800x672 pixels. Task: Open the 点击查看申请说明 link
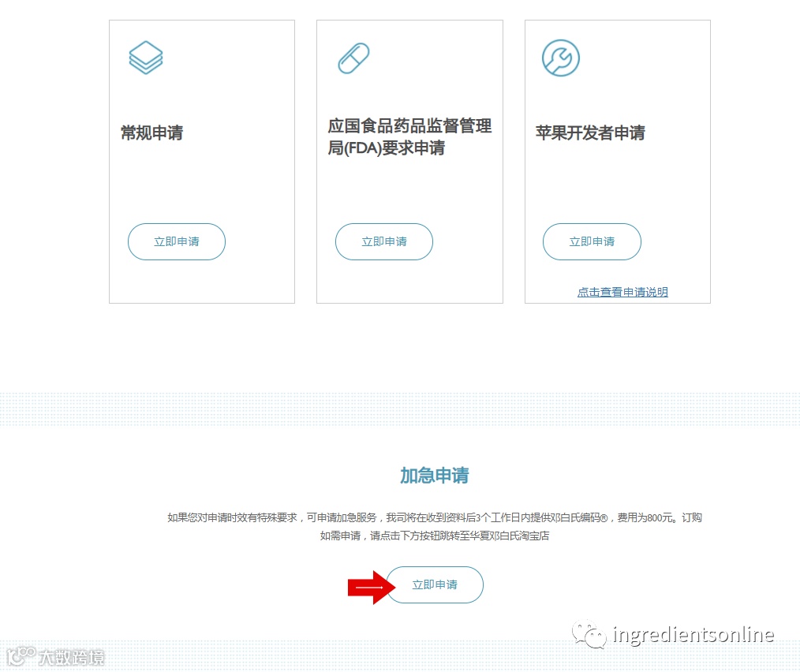(x=622, y=292)
